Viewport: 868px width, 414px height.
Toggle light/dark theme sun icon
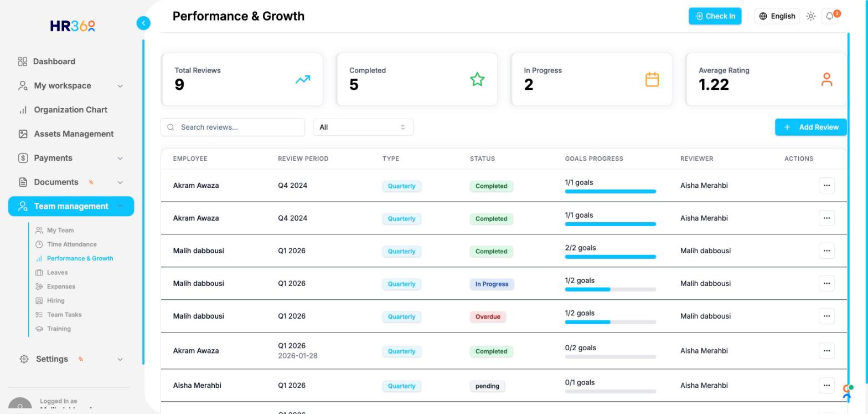coord(810,16)
